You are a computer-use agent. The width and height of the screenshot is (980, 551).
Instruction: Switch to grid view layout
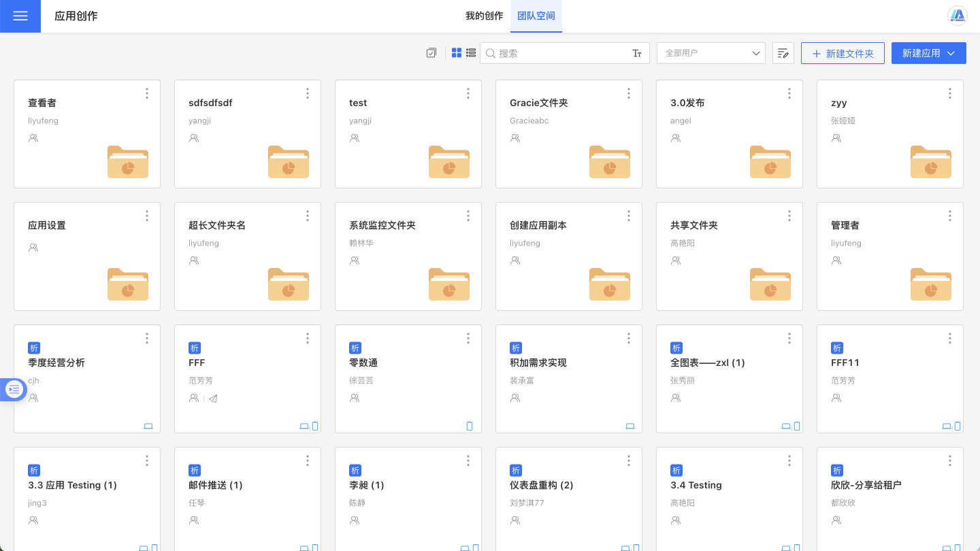[457, 53]
